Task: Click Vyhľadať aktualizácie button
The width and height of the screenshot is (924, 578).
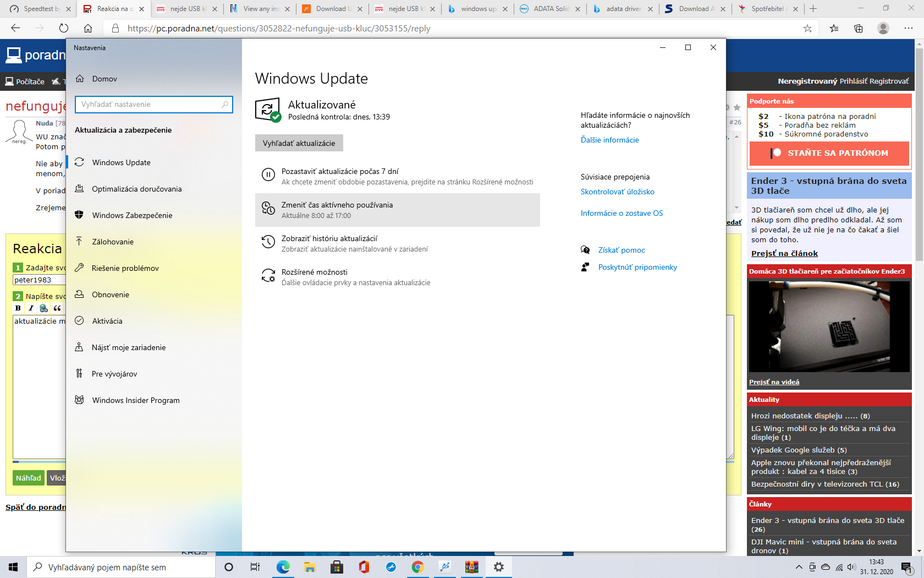Action: click(x=299, y=143)
